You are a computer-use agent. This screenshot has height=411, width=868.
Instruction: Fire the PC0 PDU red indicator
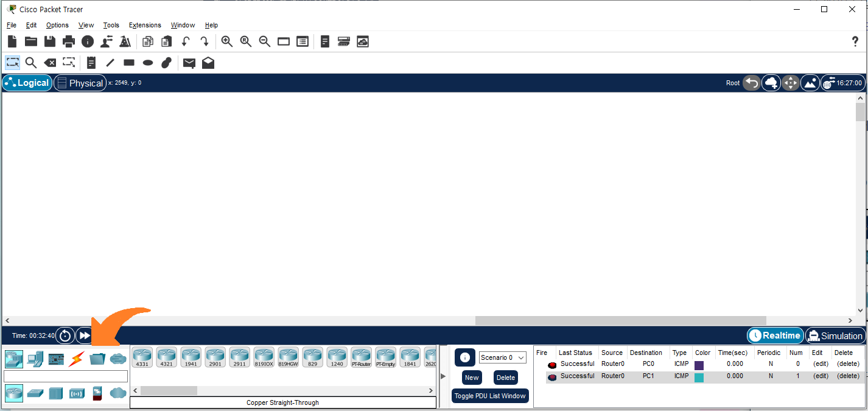pyautogui.click(x=552, y=365)
